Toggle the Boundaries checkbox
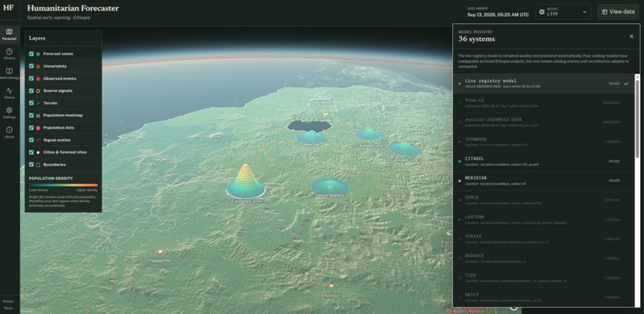This screenshot has width=644, height=314. pos(31,165)
